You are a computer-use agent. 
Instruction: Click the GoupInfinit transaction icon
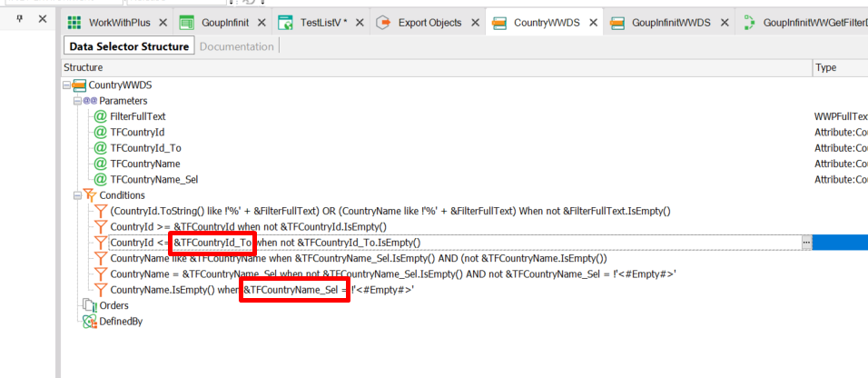click(x=186, y=23)
